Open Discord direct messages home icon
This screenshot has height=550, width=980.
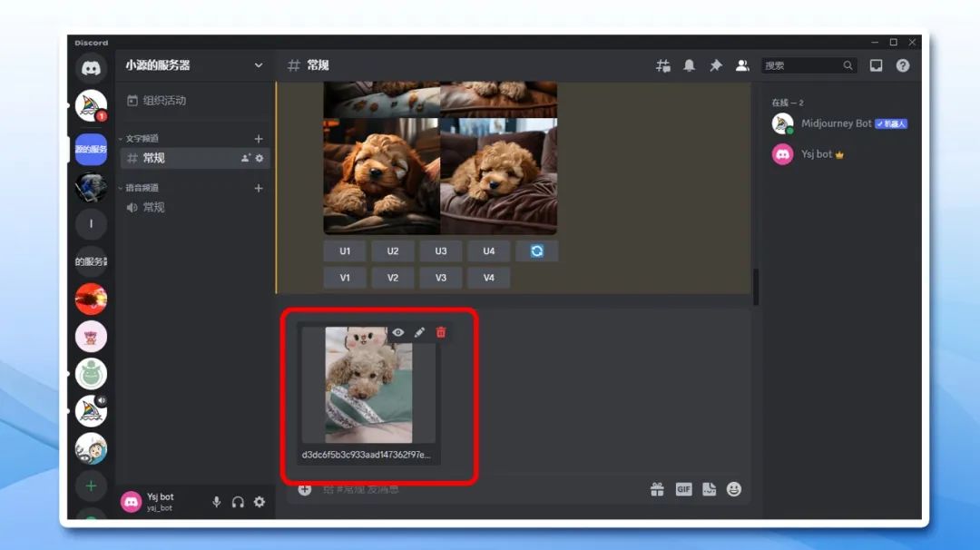click(x=92, y=68)
